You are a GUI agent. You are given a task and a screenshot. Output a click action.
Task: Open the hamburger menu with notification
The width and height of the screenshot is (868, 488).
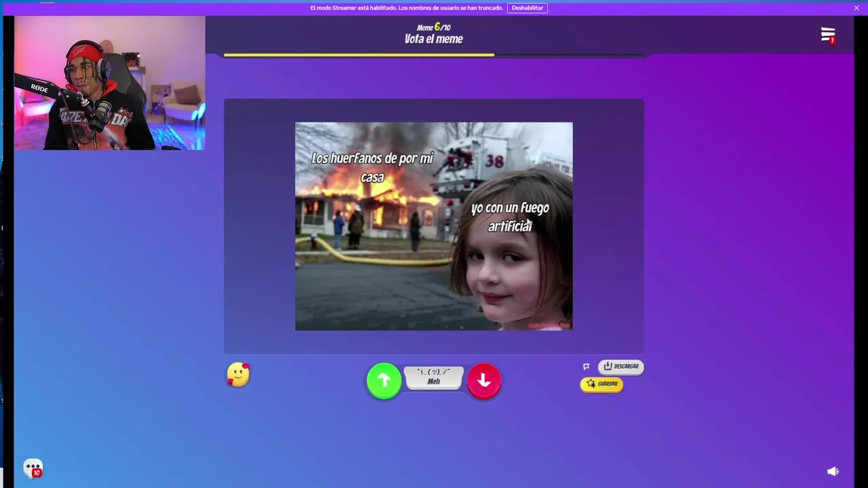828,35
